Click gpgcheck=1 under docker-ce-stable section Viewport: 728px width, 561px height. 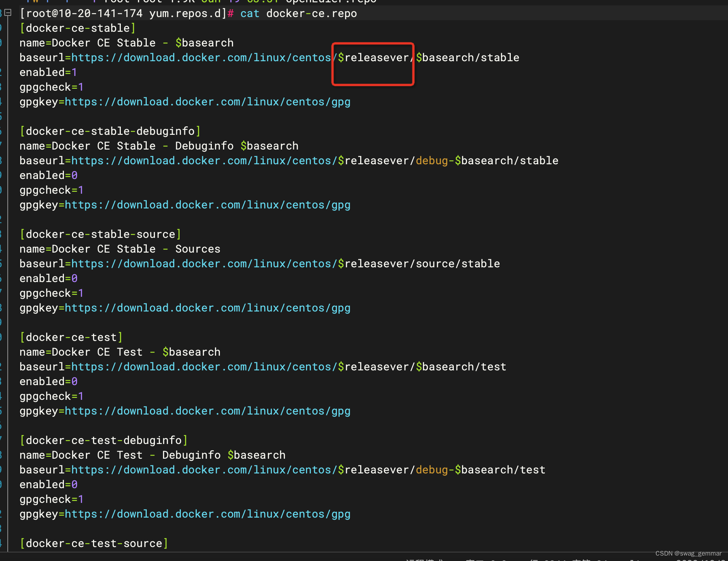pyautogui.click(x=52, y=87)
